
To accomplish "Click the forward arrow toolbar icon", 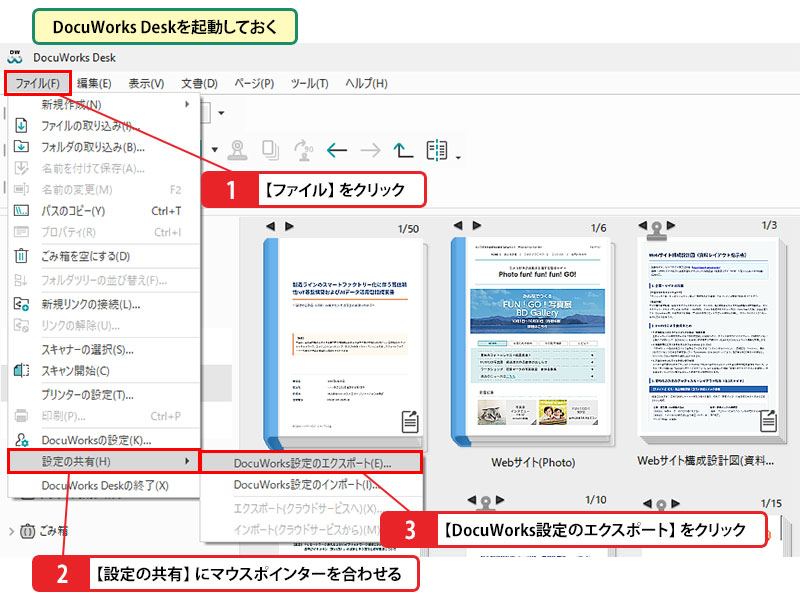I will [370, 151].
